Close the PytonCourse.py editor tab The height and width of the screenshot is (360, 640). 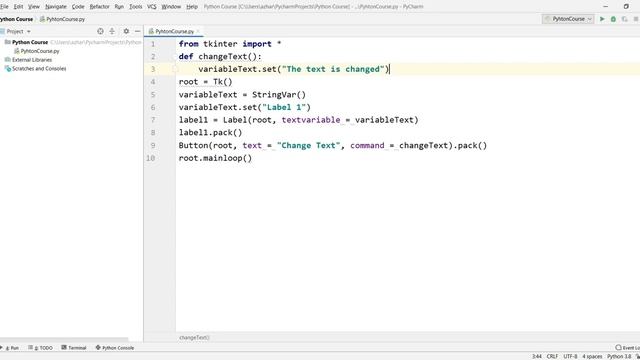198,31
